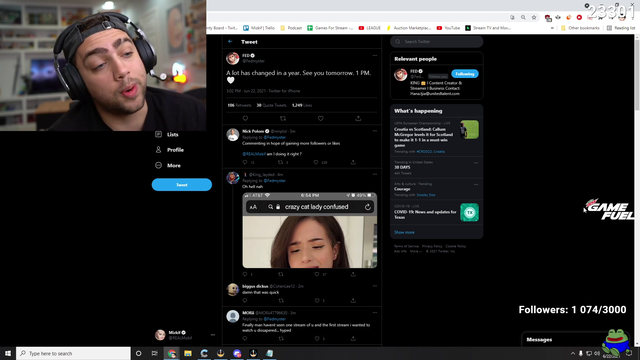Image resolution: width=640 pixels, height=360 pixels.
Task: Open the Windows Start menu
Action: click(x=8, y=353)
